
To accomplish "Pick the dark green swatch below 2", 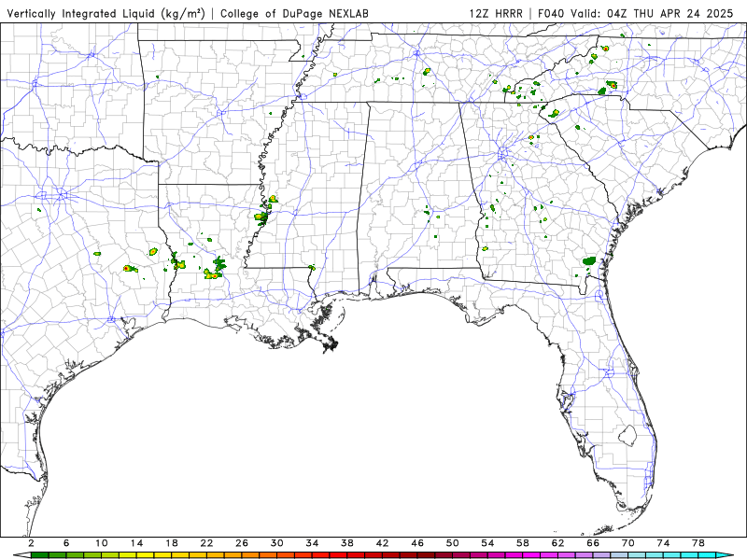I will point(40,555).
